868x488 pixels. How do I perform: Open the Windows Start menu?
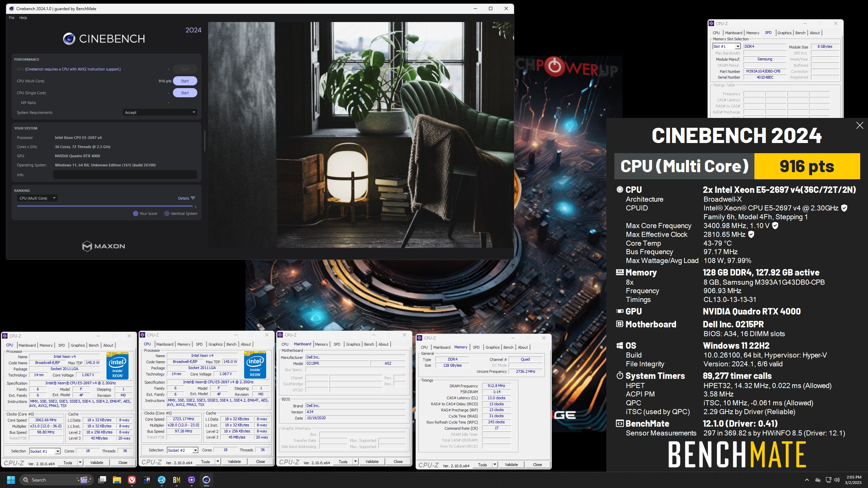[x=11, y=480]
